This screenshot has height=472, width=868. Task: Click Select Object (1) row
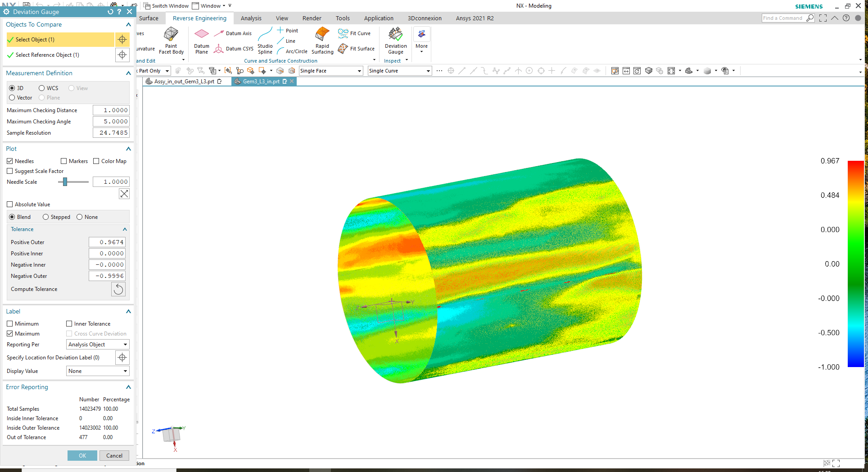click(x=60, y=40)
